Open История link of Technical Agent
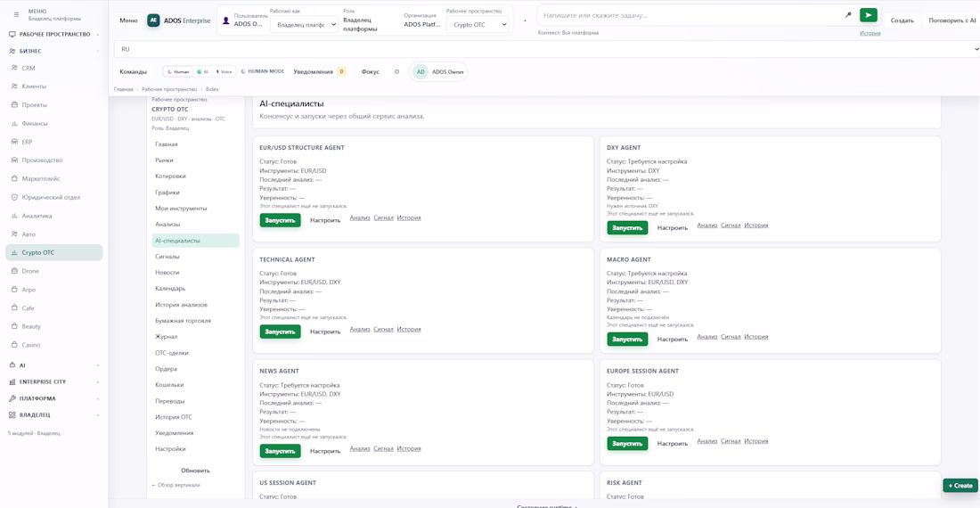 409,329
